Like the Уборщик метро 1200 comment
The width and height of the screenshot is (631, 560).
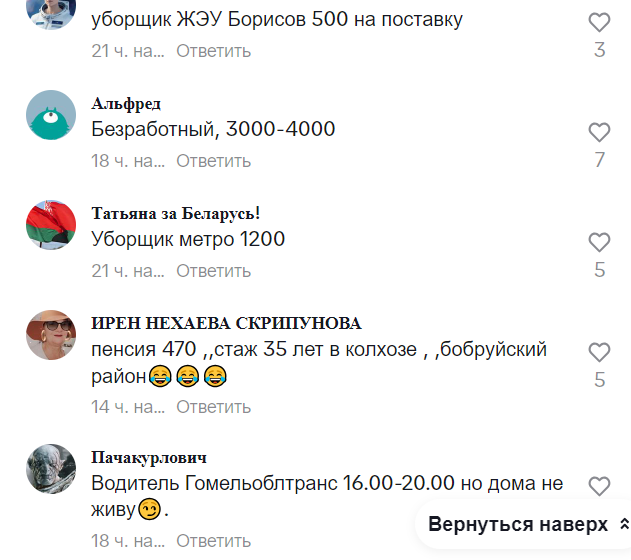tap(599, 242)
